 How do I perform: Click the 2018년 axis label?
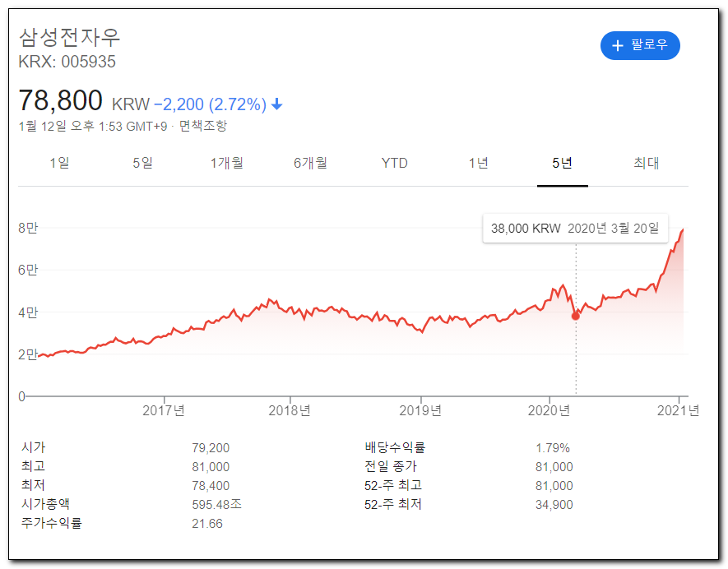point(290,411)
